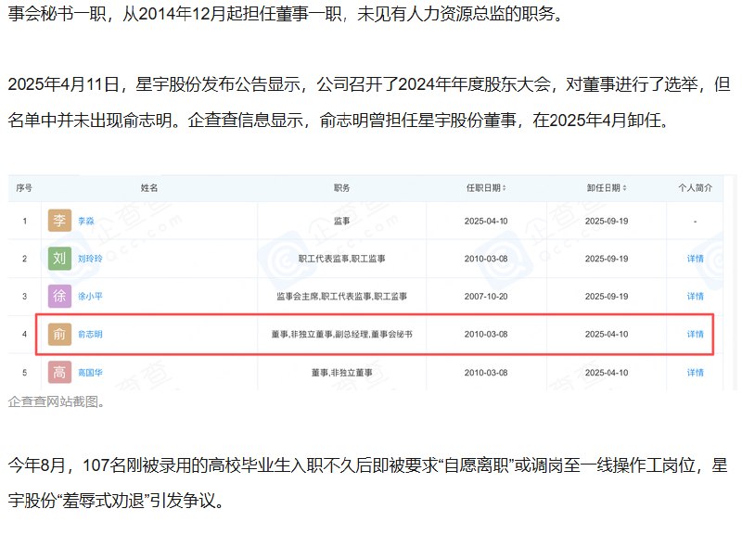Open 俞志明 profile link

pyautogui.click(x=90, y=335)
